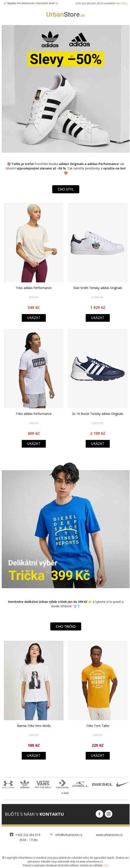Image resolution: width=130 pixels, height=868 pixels.
Task: Open the Converse brand logo
Action: click(x=62, y=784)
